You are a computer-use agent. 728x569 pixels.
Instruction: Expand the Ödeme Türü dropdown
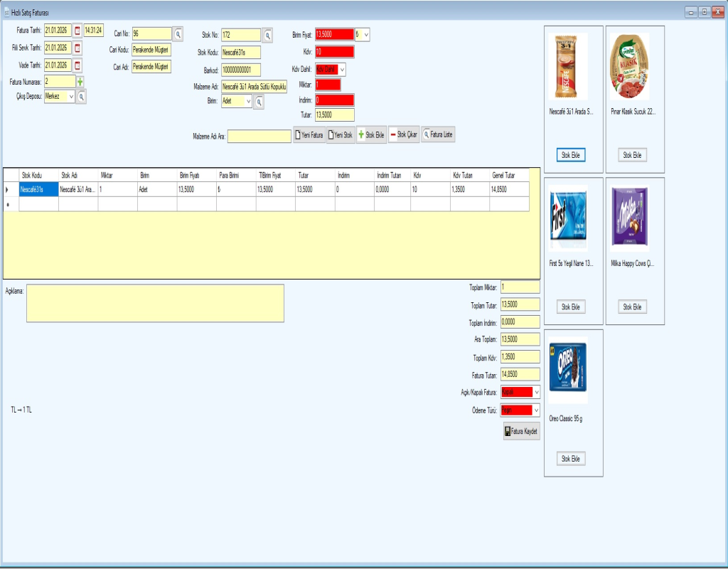pyautogui.click(x=536, y=410)
